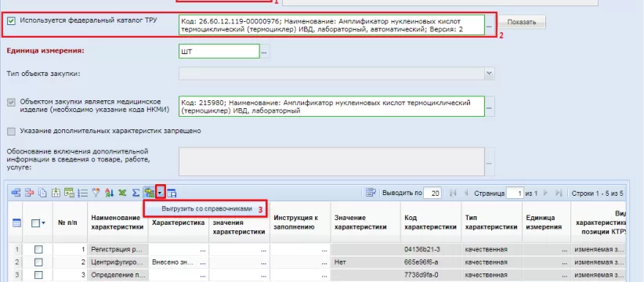644x282 pixels.
Task: Click the КТРУ code 26.60.12.119-00000976 field
Action: (x=331, y=26)
